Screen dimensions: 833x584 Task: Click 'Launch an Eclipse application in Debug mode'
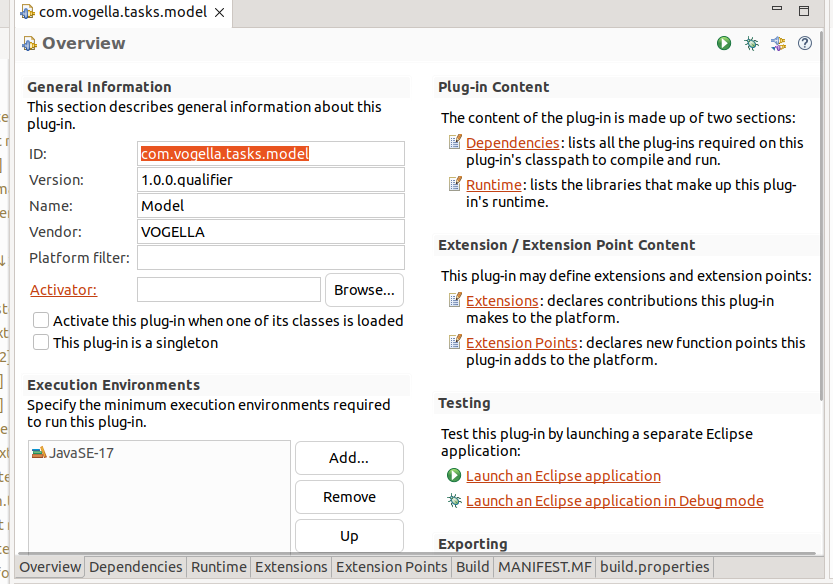(615, 501)
